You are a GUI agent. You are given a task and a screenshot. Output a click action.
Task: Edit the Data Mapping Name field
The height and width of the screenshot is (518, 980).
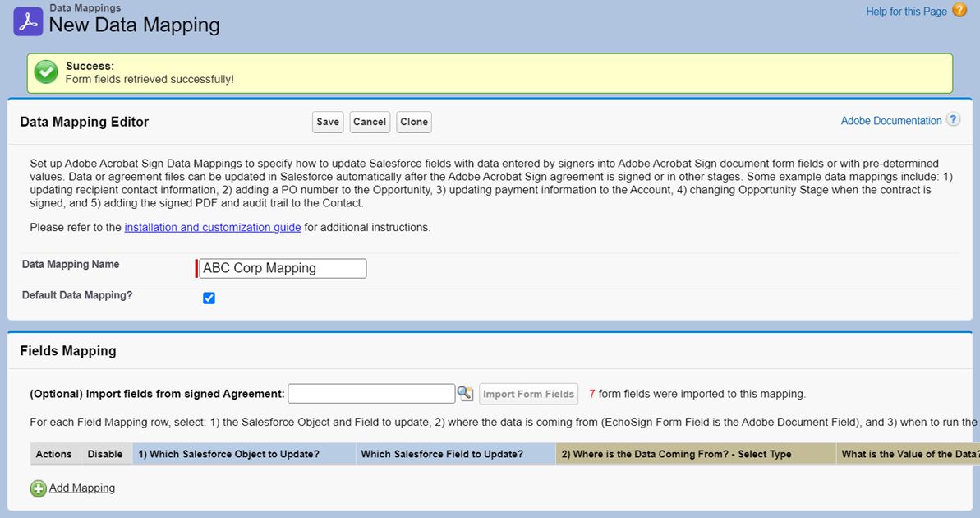[x=283, y=268]
